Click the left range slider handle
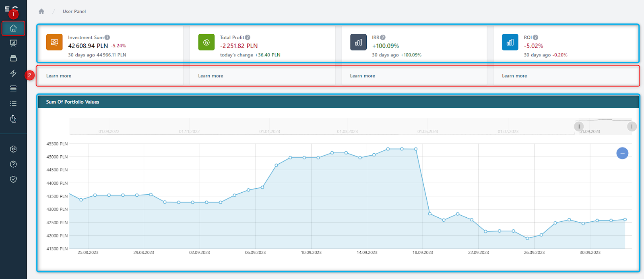644x279 pixels. pyautogui.click(x=579, y=127)
